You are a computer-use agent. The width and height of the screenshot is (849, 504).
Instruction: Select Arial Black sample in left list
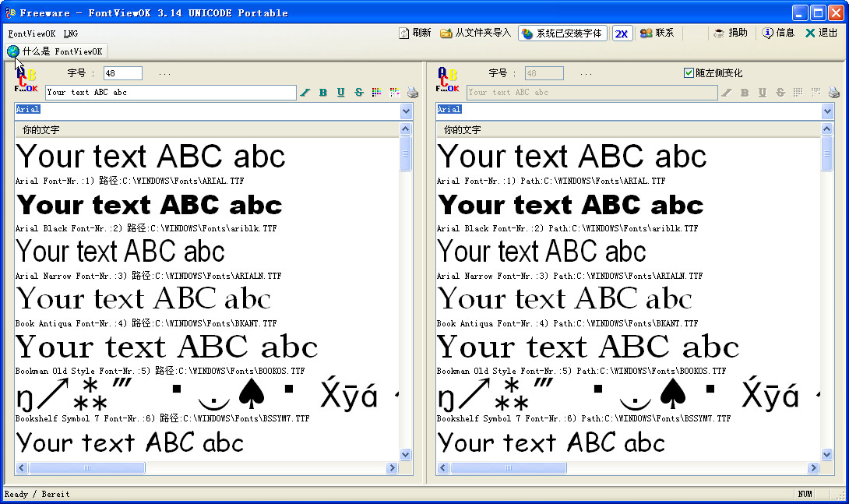[150, 205]
